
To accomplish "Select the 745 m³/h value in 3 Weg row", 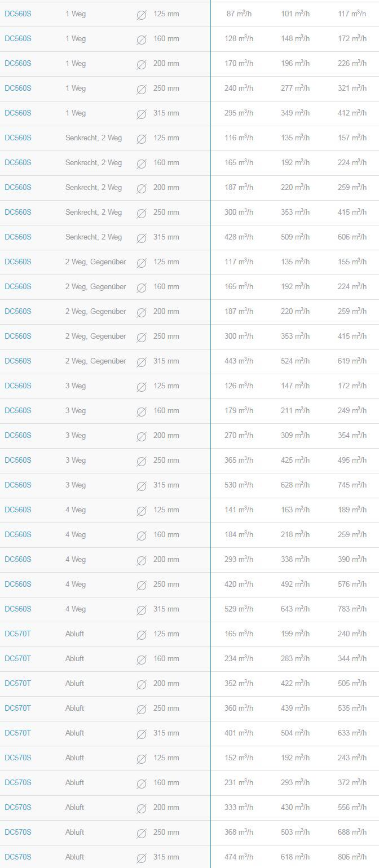I will [352, 485].
